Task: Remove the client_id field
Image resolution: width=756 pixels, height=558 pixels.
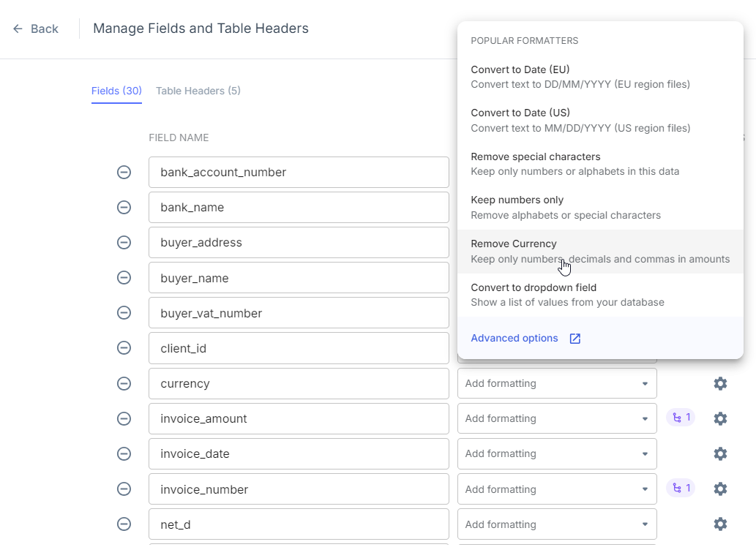Action: click(124, 347)
